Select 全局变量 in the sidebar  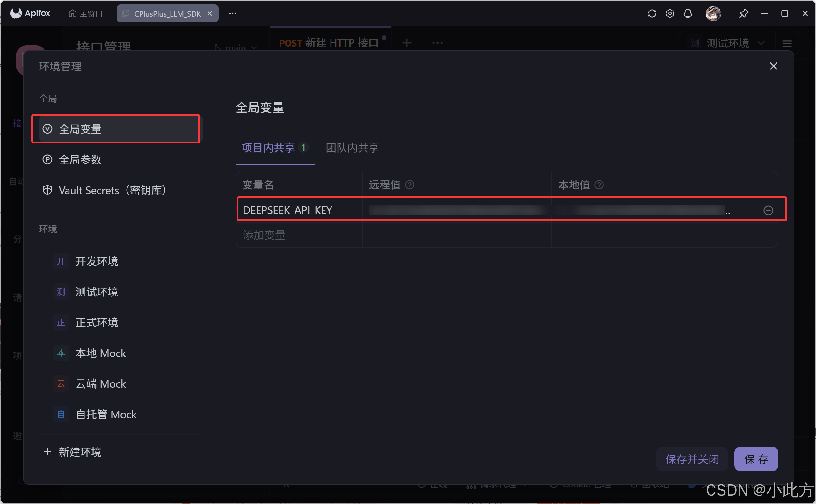121,129
